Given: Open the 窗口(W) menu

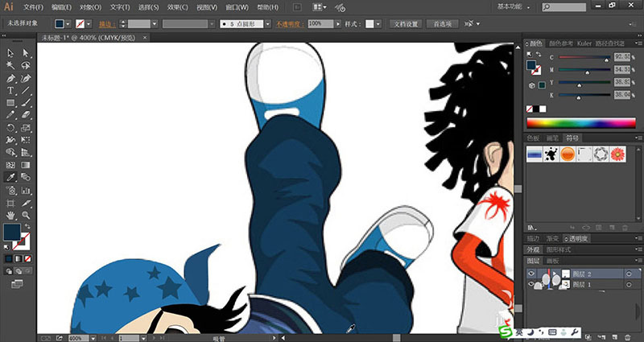Looking at the screenshot, I should pos(237,7).
